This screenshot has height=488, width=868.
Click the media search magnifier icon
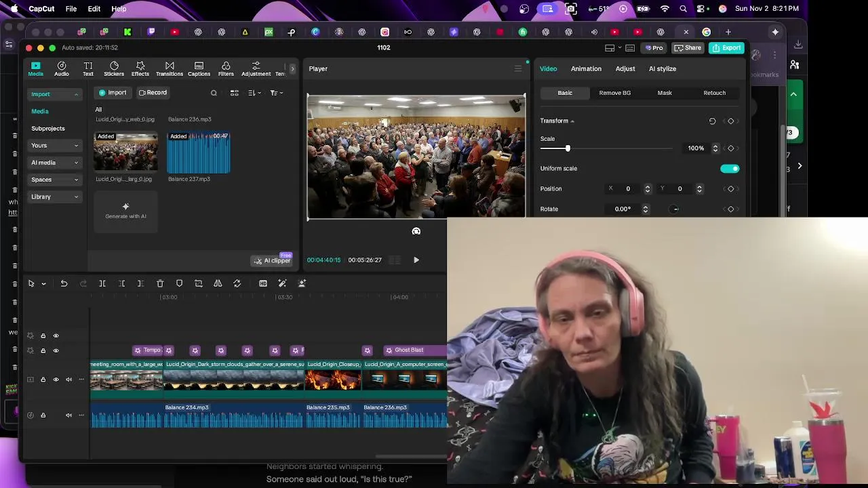pyautogui.click(x=214, y=93)
